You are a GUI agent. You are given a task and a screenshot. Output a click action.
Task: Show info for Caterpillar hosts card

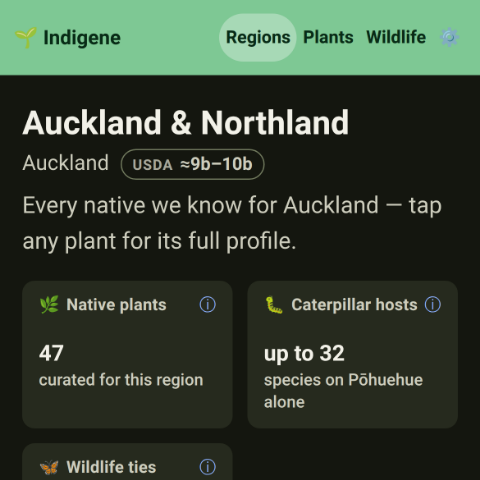433,305
